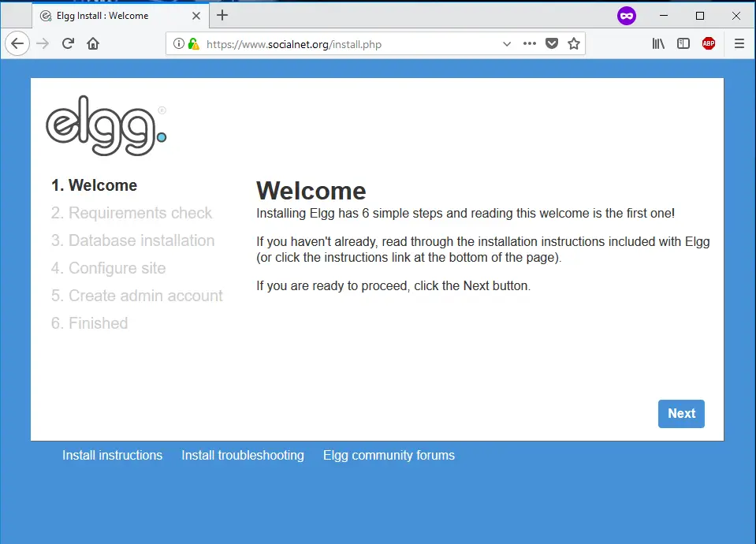Save page to Pocket
The image size is (756, 544).
552,44
